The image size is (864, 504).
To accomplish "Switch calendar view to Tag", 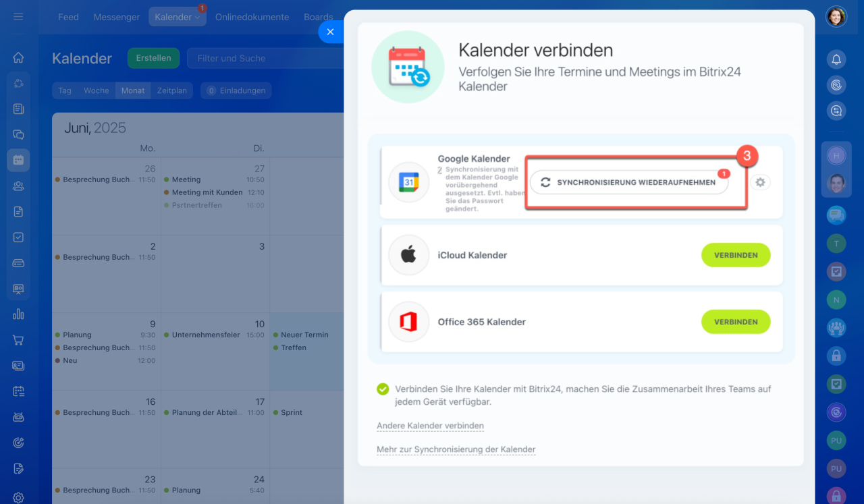I will click(x=65, y=90).
